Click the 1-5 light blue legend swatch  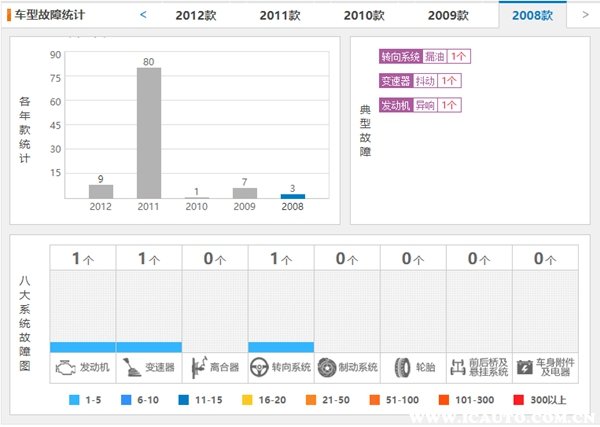pyautogui.click(x=74, y=400)
